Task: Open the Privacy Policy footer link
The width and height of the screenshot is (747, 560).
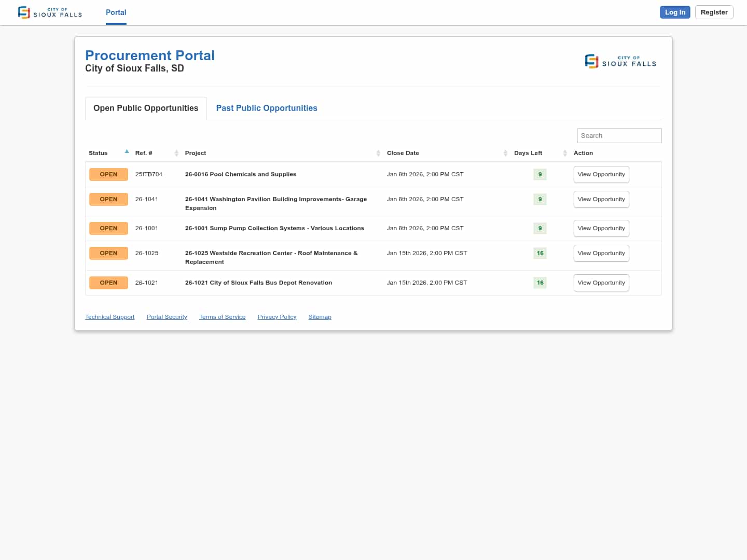Action: tap(276, 317)
